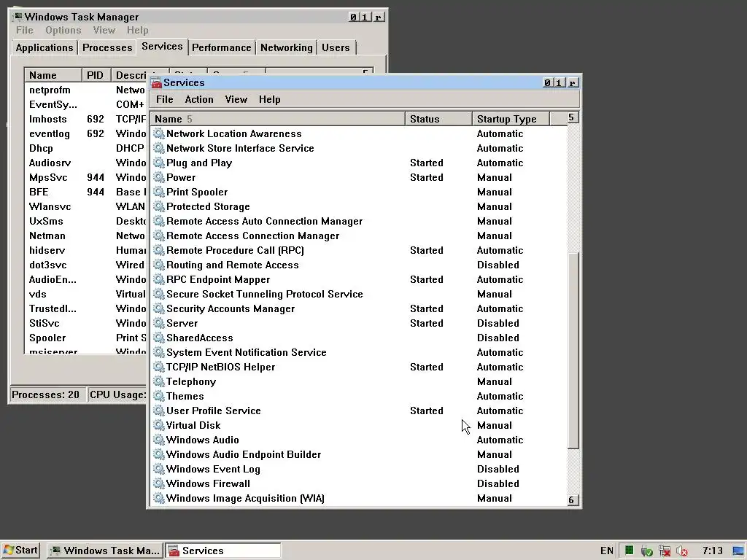The height and width of the screenshot is (560, 747).
Task: Switch to Processes tab in Task Manager
Action: (107, 47)
